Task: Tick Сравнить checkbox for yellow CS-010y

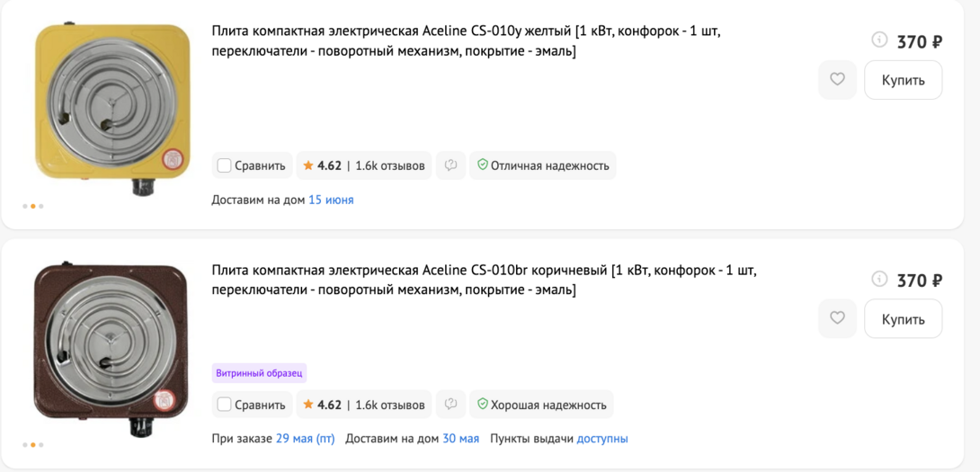Action: [x=225, y=165]
